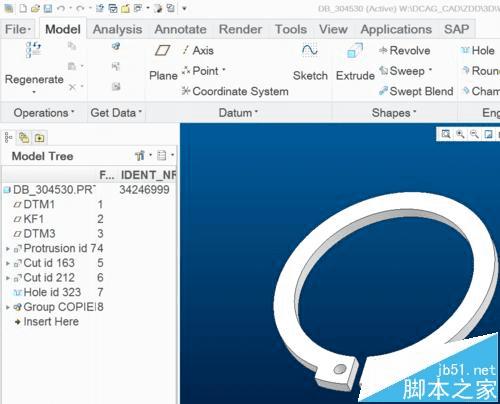
Task: Open the Shapes group dropdown
Action: tap(394, 113)
